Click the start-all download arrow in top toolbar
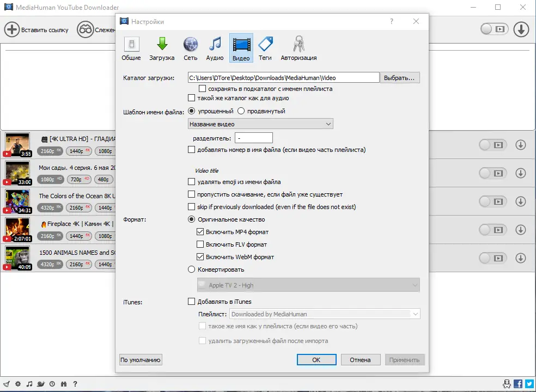536x392 pixels. click(x=521, y=29)
